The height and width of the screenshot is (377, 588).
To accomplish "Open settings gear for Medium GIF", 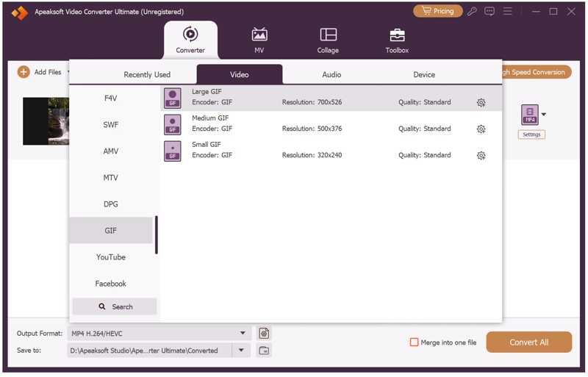I will pos(481,129).
